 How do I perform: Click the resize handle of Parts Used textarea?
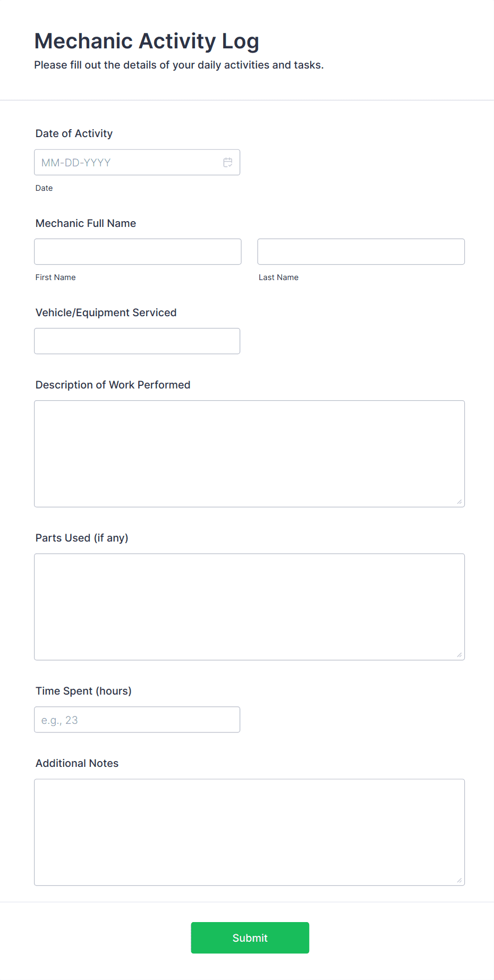(x=459, y=654)
